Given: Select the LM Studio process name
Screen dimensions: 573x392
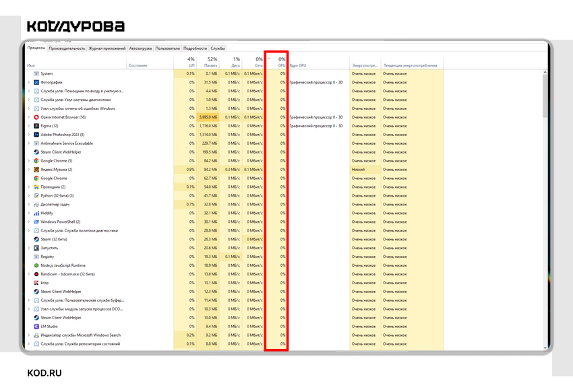Looking at the screenshot, I should pyautogui.click(x=49, y=327).
